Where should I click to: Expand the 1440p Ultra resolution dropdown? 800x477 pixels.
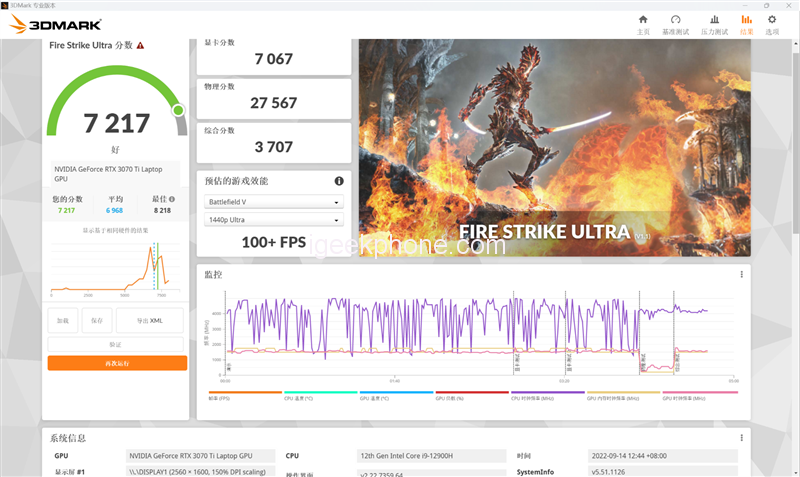coord(273,220)
